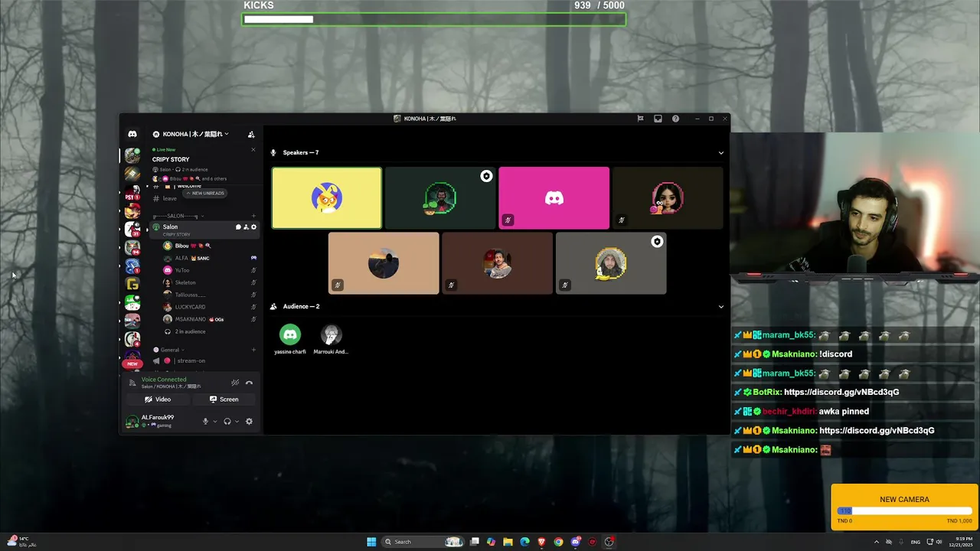The height and width of the screenshot is (551, 980).
Task: Select the yellow speaker tile
Action: click(x=326, y=198)
